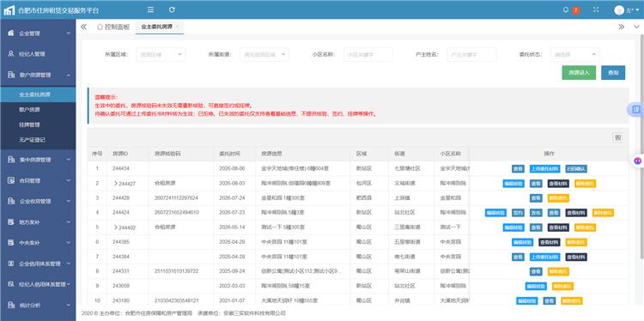Click the 统计分析 sidebar icon

click(11, 306)
